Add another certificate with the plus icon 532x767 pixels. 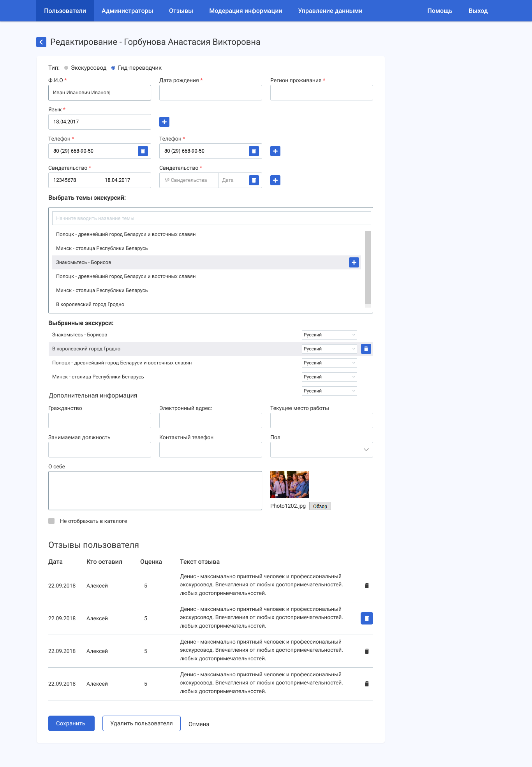click(275, 180)
